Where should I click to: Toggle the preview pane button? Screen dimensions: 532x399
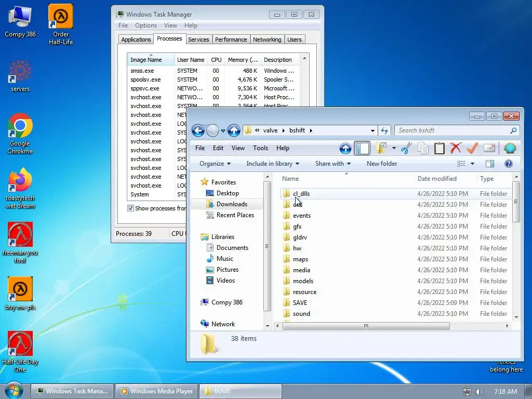pyautogui.click(x=489, y=164)
